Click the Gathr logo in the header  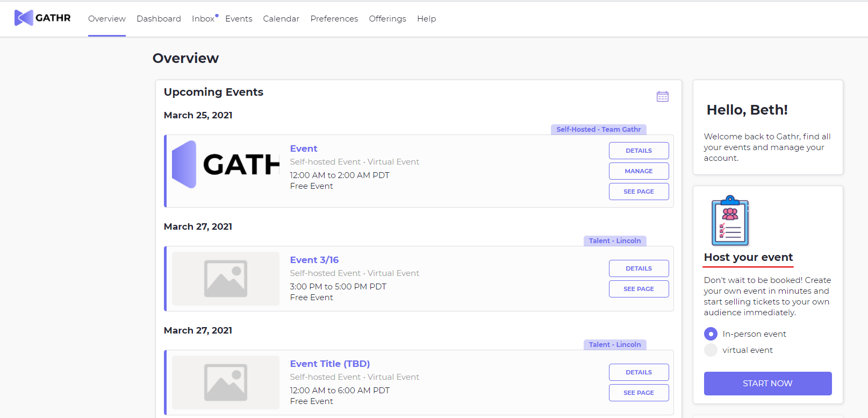pos(42,18)
